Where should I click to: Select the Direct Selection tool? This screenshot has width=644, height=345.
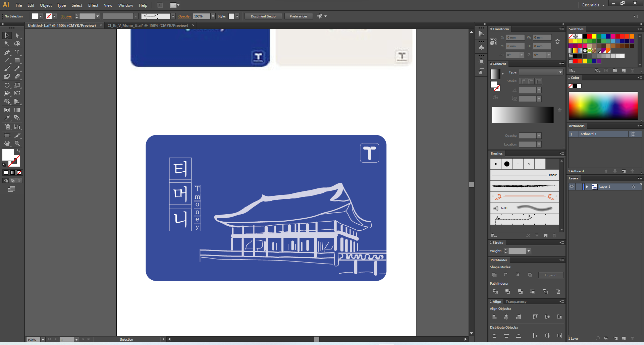(17, 36)
